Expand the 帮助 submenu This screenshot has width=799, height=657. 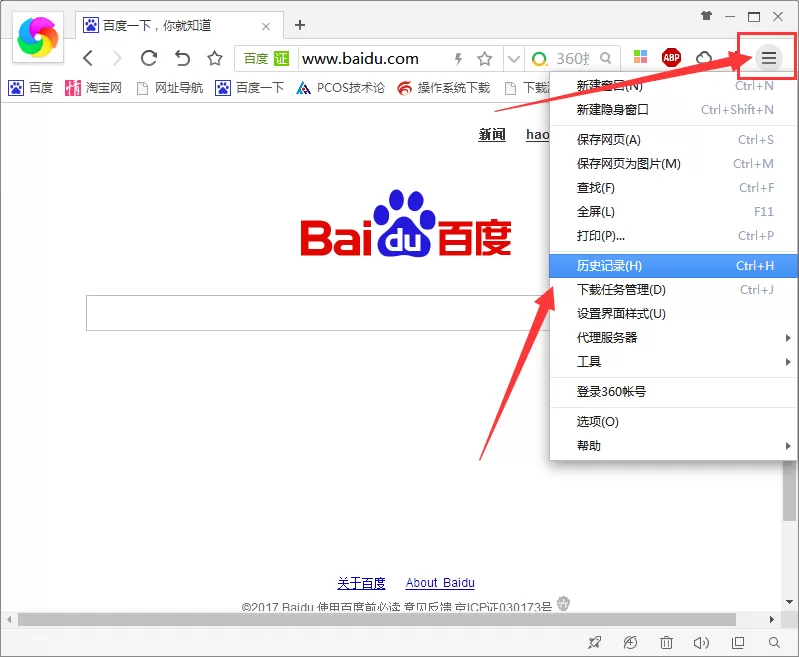point(675,445)
